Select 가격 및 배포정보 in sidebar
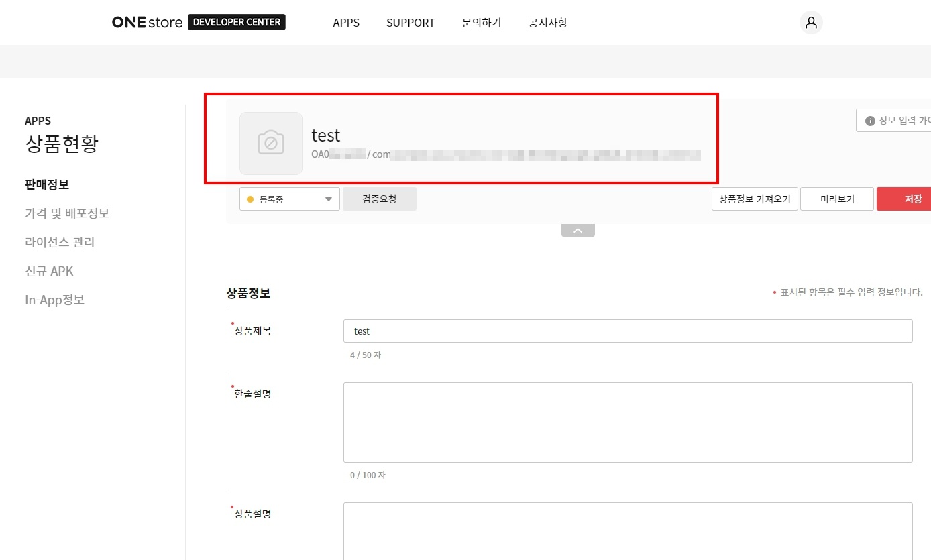 pyautogui.click(x=67, y=213)
